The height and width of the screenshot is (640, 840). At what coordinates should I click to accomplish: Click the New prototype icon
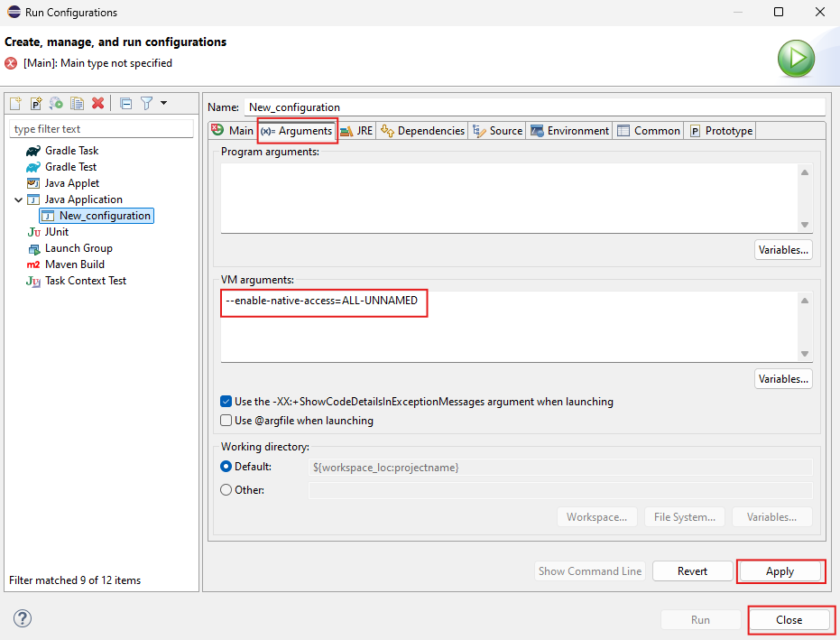tap(36, 104)
